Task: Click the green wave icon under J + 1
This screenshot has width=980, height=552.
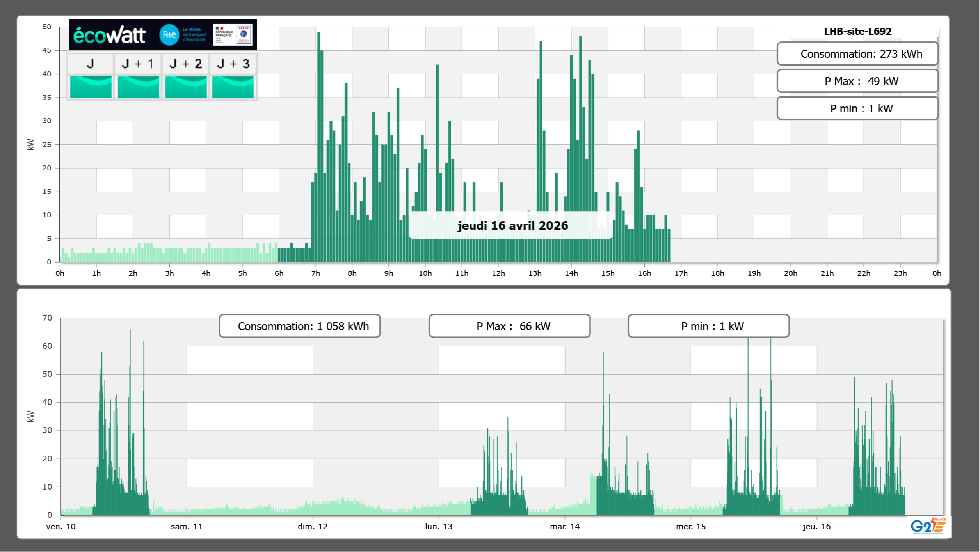Action: 138,87
